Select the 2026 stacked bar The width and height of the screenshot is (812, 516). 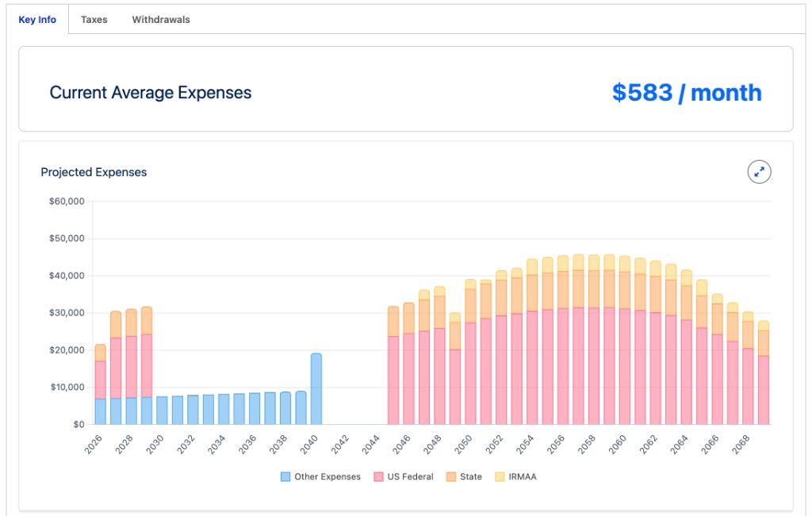click(x=101, y=384)
